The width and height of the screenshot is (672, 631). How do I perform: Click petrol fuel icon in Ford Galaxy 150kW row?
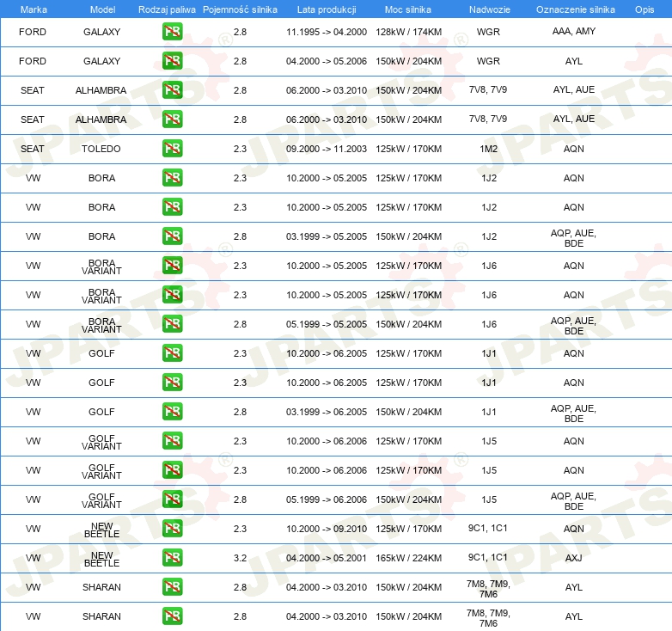click(172, 61)
